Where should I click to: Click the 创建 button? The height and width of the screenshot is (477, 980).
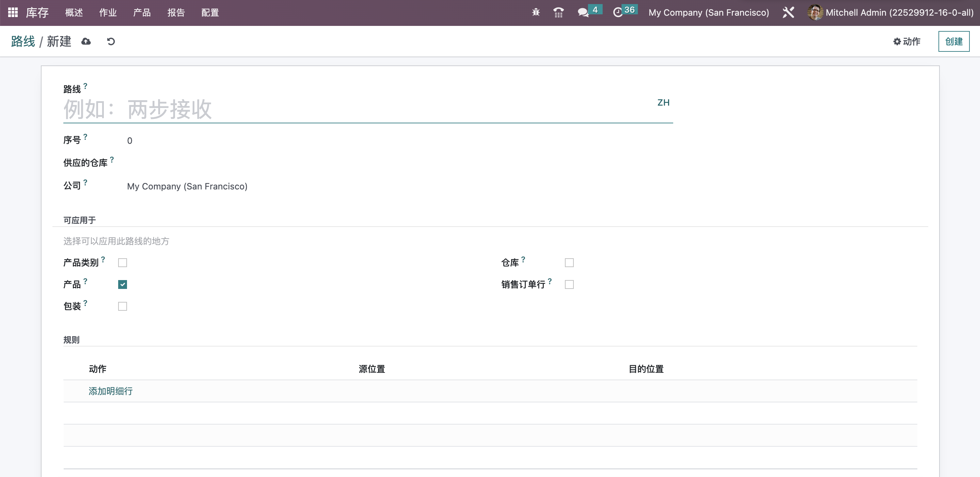954,41
